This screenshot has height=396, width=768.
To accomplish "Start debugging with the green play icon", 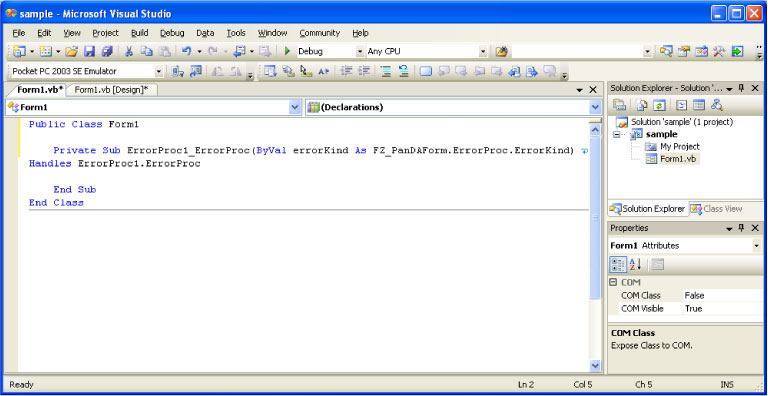I will pos(288,51).
